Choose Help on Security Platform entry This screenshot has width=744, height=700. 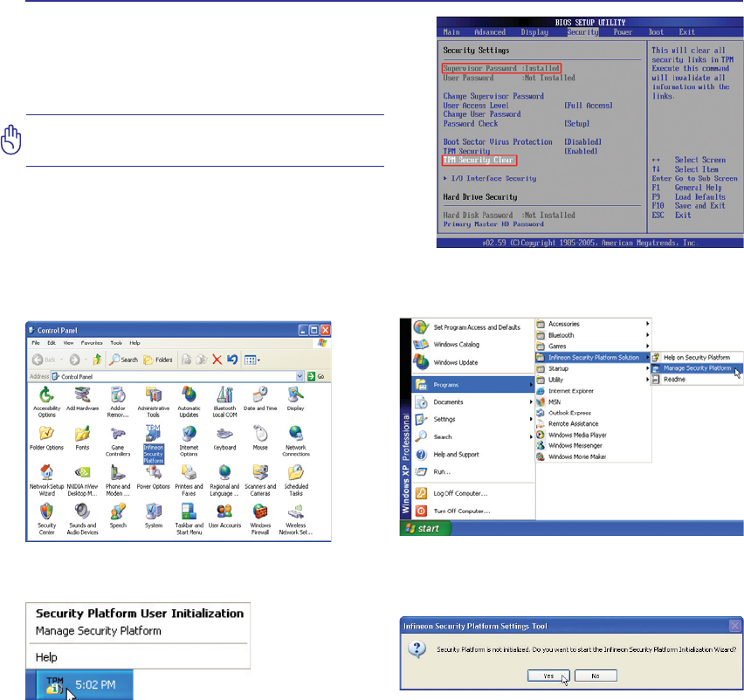point(697,357)
